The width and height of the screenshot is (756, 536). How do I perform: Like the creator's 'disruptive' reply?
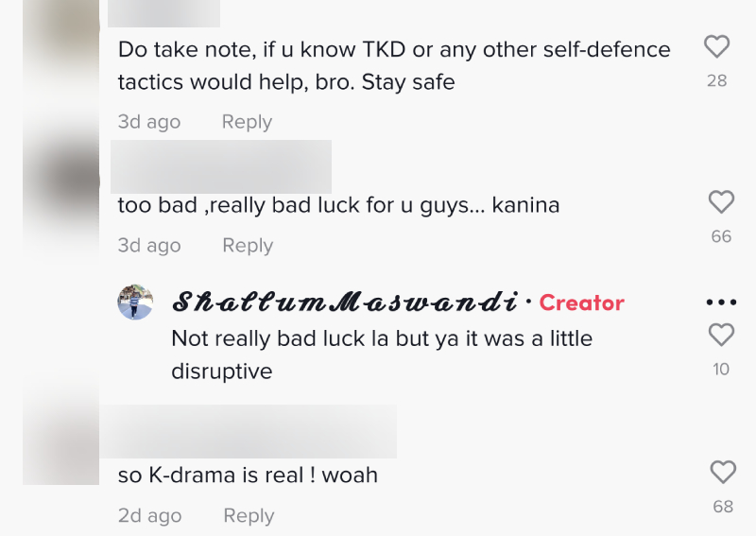[x=721, y=335]
